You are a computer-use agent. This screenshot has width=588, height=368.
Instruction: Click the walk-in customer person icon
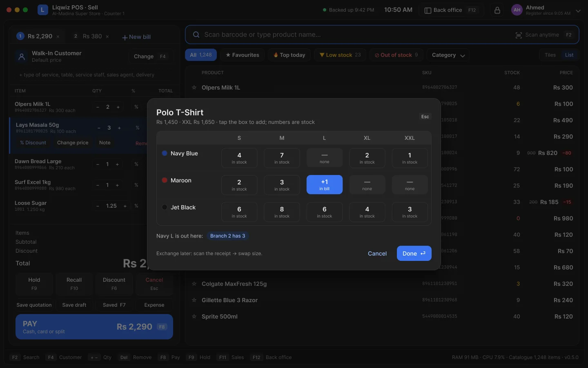click(22, 56)
